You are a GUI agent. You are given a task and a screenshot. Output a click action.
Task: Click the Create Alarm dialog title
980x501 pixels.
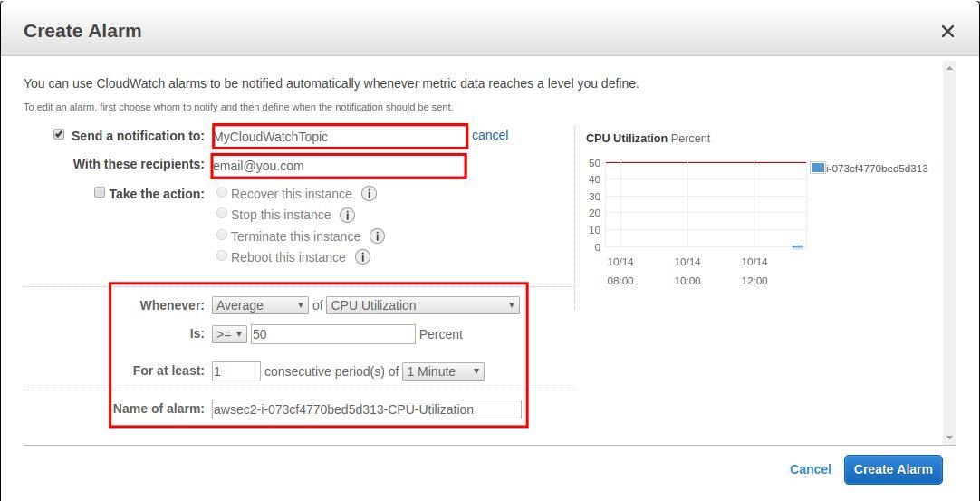82,31
